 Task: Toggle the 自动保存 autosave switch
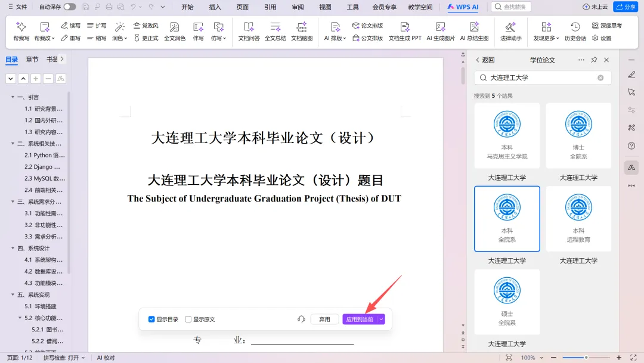(x=69, y=7)
